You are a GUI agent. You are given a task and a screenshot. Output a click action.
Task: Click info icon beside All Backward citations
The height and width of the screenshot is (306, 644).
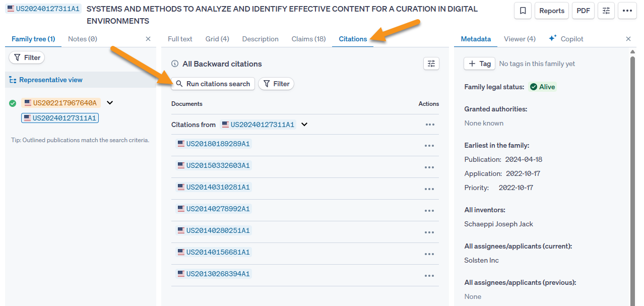point(175,64)
